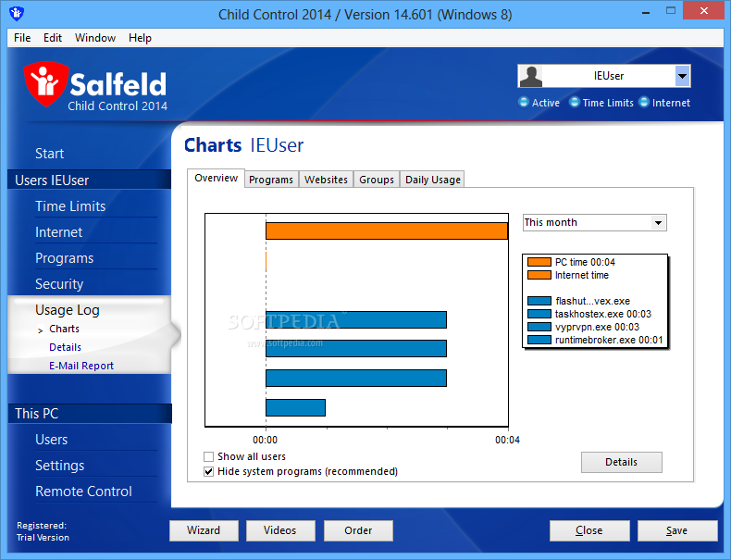Switch to the Daily Usage tab
This screenshot has width=731, height=560.
click(433, 180)
